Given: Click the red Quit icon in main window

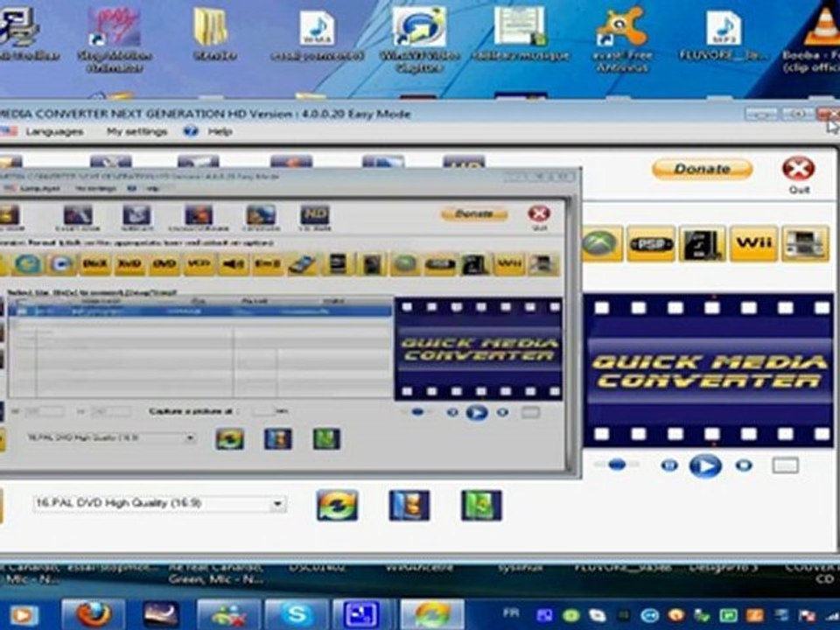Looking at the screenshot, I should [x=798, y=170].
